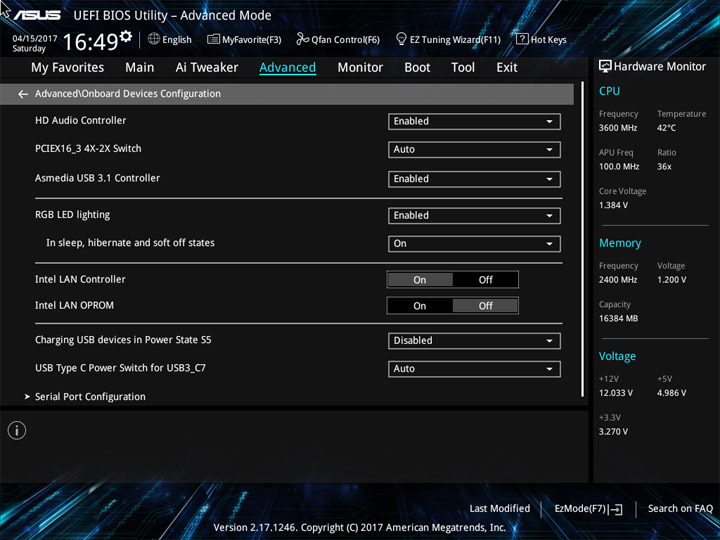Click the English language button
Viewport: 720px width, 540px height.
point(170,39)
